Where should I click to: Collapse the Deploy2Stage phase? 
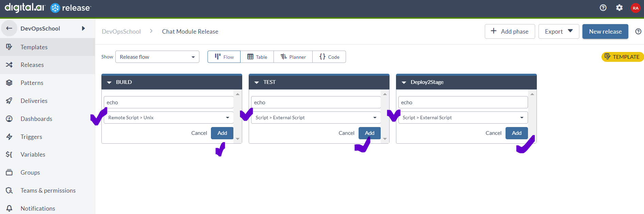[x=404, y=82]
